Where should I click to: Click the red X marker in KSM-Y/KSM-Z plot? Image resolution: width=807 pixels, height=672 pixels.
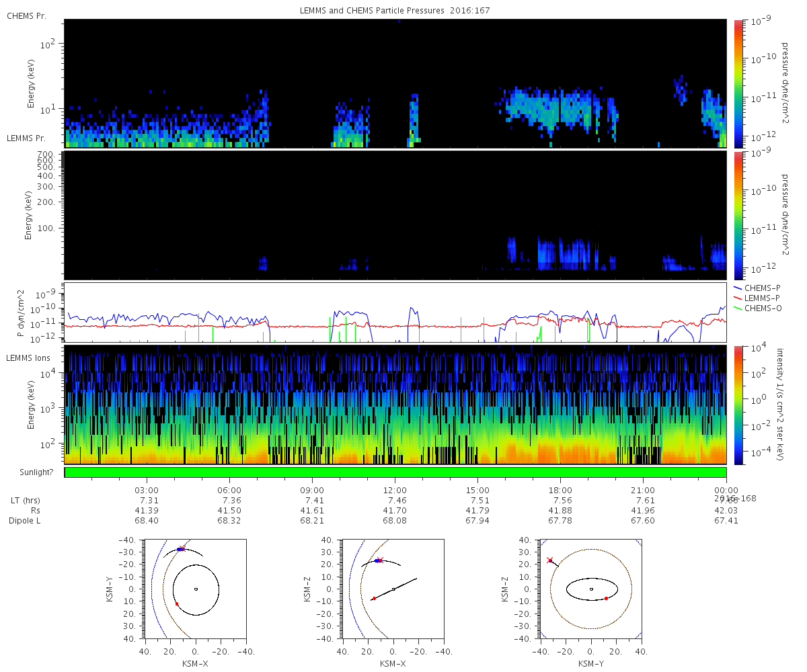[550, 560]
